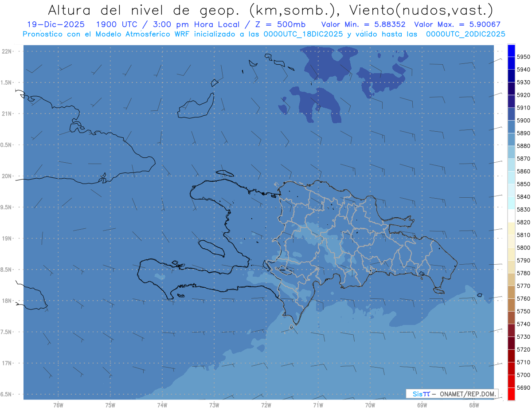Click the bright blue legend swatch above 5950
This screenshot has height=411, width=532.
tap(511, 51)
